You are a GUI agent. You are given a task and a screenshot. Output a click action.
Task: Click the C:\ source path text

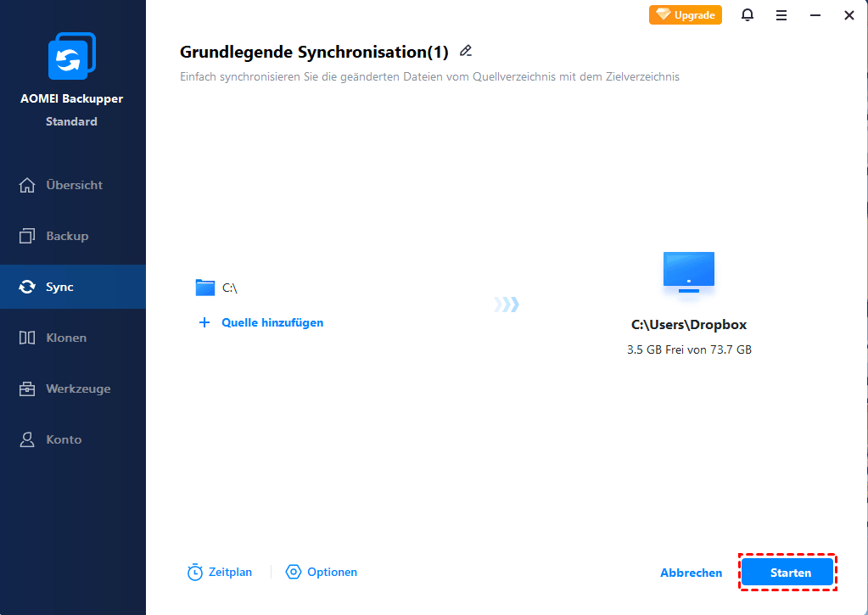230,288
